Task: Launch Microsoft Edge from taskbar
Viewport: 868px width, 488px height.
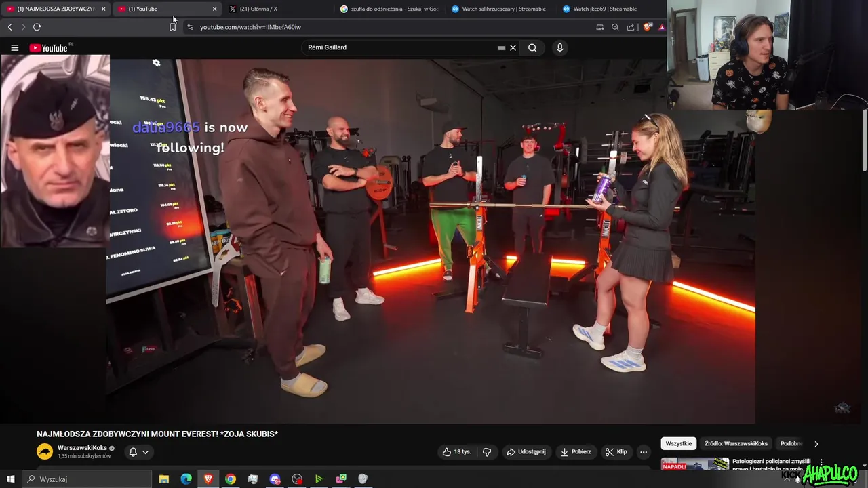Action: [x=186, y=479]
